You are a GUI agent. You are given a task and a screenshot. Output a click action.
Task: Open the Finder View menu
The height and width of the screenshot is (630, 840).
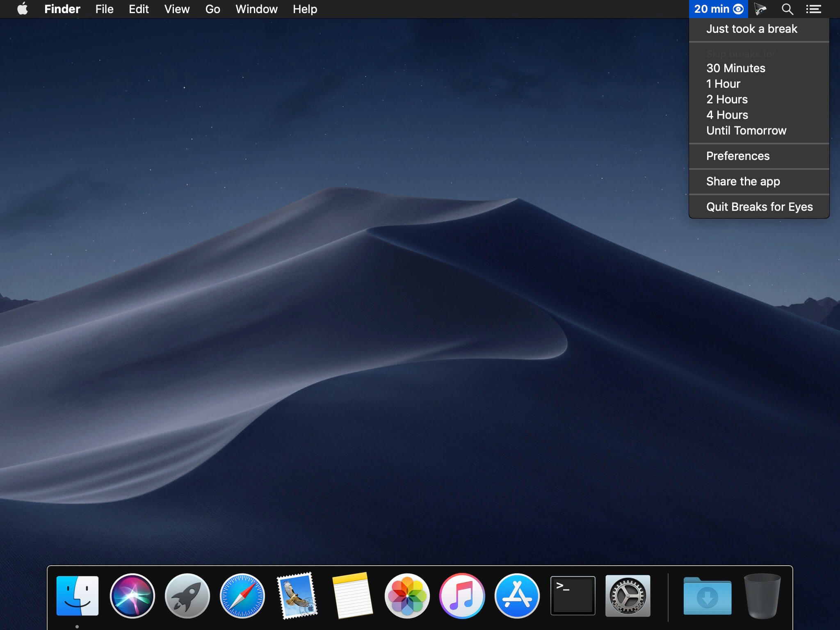[x=177, y=9]
